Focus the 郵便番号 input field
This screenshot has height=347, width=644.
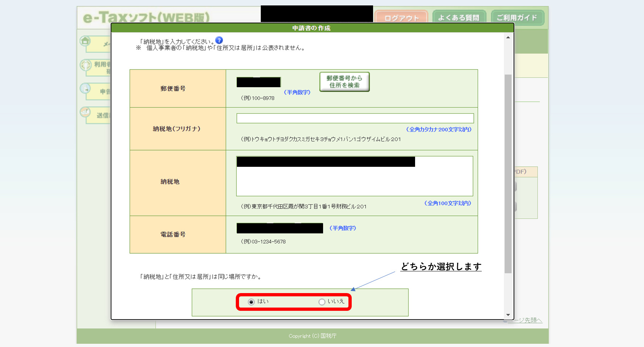click(x=259, y=82)
